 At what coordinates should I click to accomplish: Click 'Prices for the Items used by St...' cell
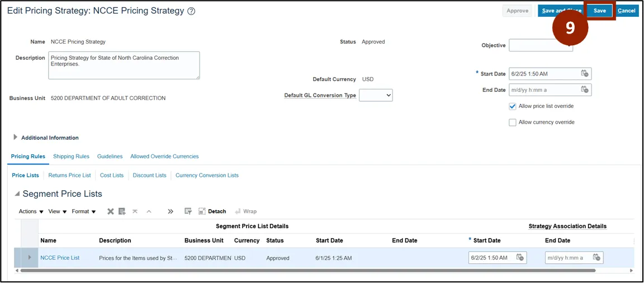pyautogui.click(x=139, y=258)
